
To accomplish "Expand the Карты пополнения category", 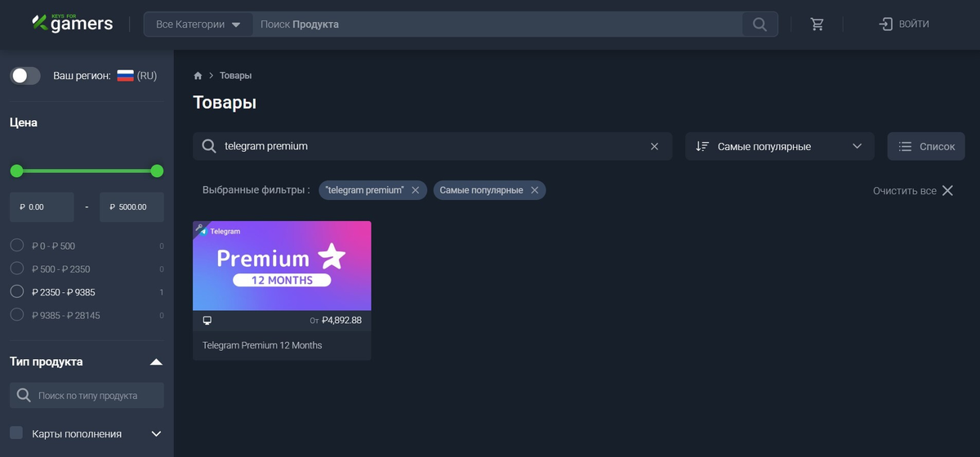I will (x=157, y=434).
